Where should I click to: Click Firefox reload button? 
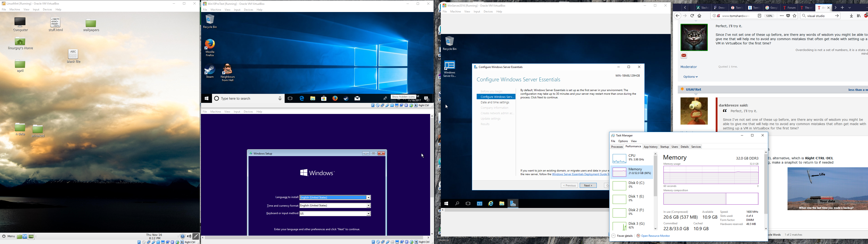point(692,16)
